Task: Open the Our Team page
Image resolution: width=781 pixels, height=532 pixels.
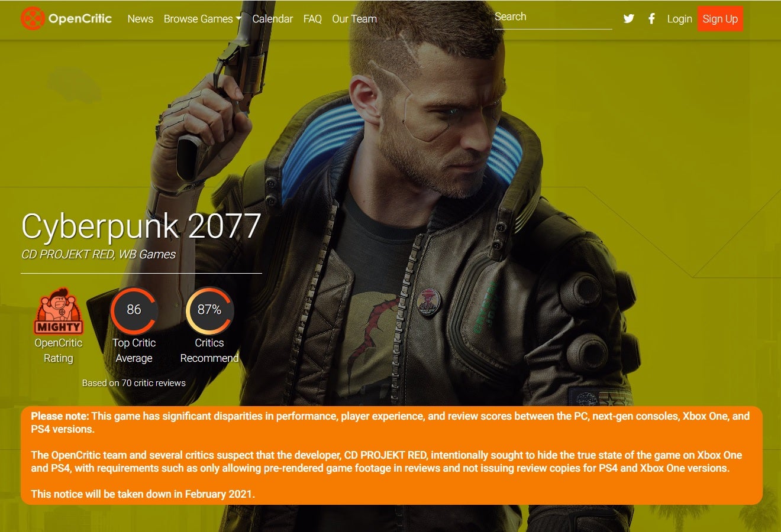Action: click(354, 19)
